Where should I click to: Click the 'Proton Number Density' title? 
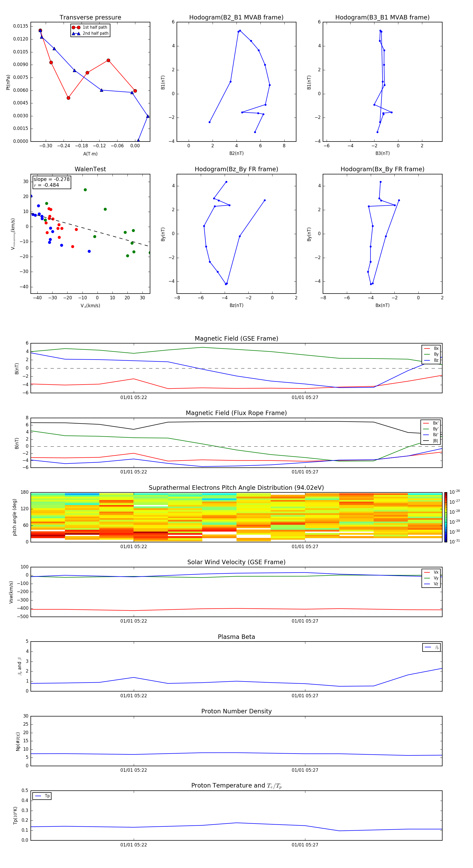236,711
